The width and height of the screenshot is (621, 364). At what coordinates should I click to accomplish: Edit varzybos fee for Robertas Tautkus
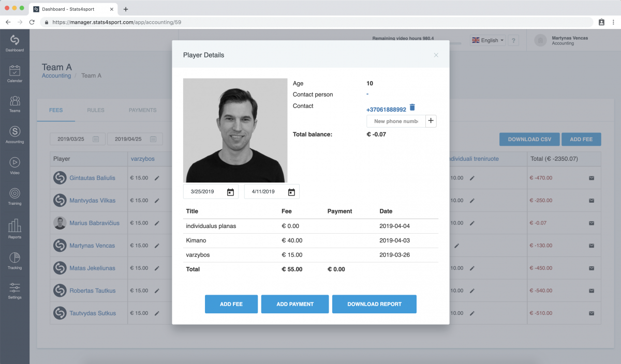157,291
